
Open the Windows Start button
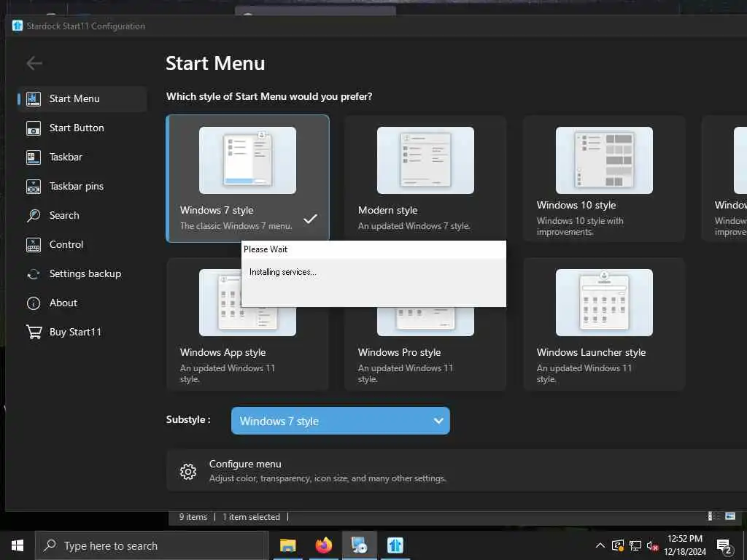(18, 545)
